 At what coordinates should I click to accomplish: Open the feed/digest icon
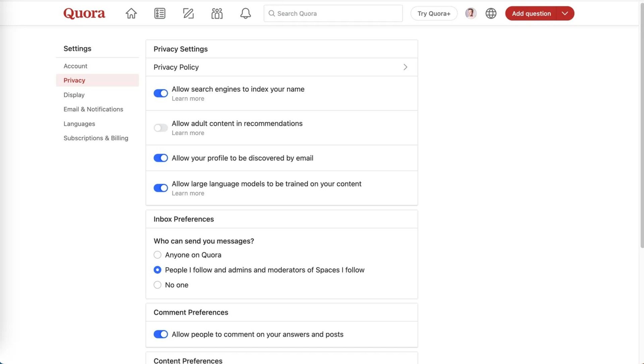160,13
